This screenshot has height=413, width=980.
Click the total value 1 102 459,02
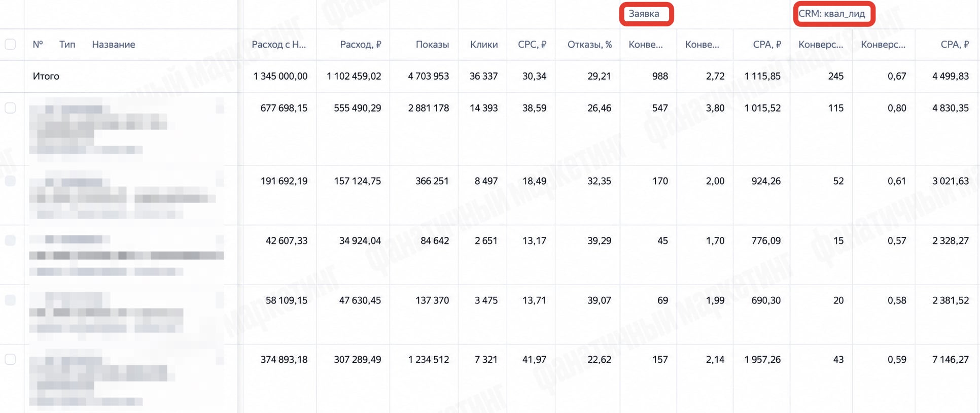click(354, 76)
